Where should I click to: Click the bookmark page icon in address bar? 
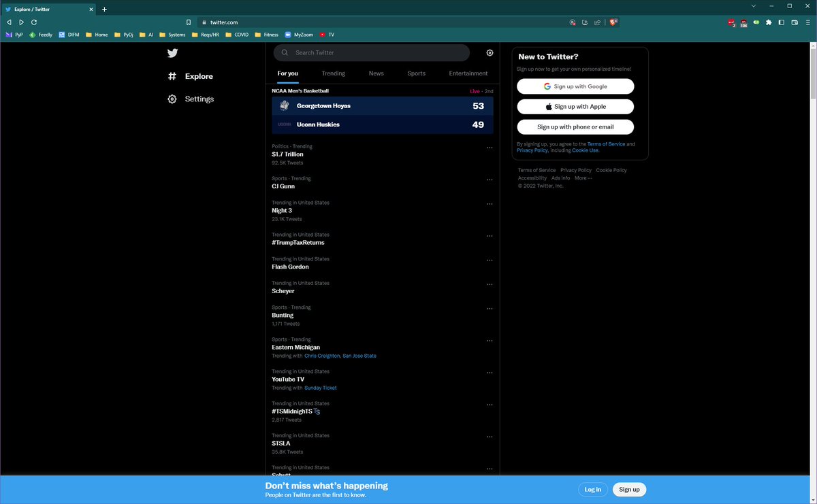tap(189, 22)
